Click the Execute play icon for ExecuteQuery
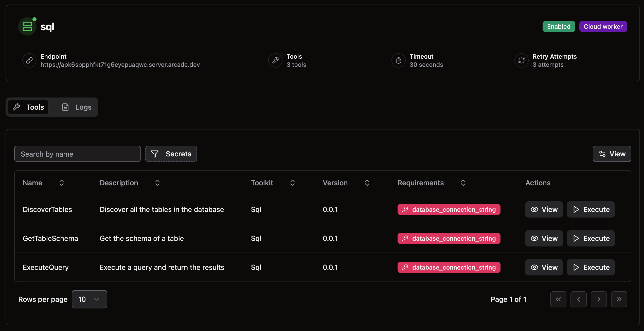The width and height of the screenshot is (644, 331). 576,267
